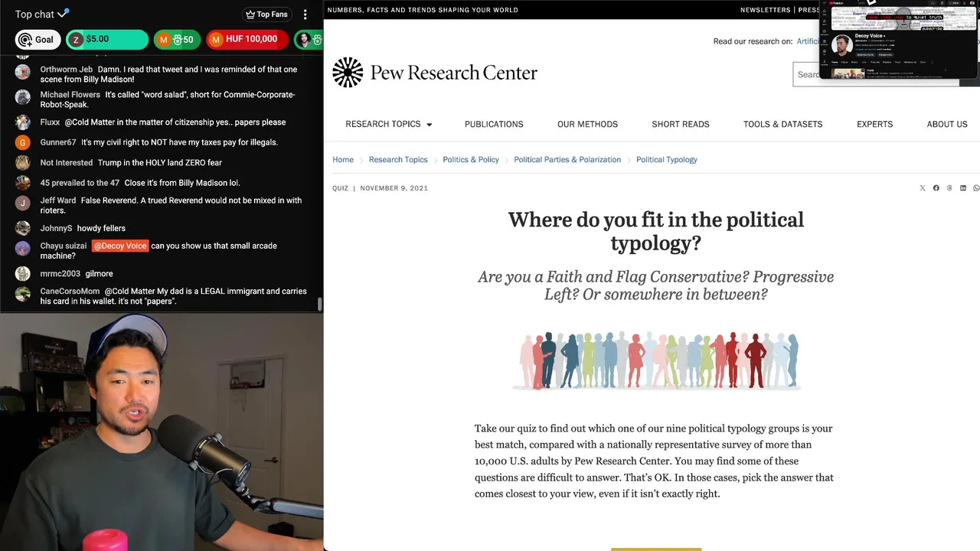The height and width of the screenshot is (551, 980).
Task: Click the Decoy Voice channel overlay window
Action: coord(900,40)
